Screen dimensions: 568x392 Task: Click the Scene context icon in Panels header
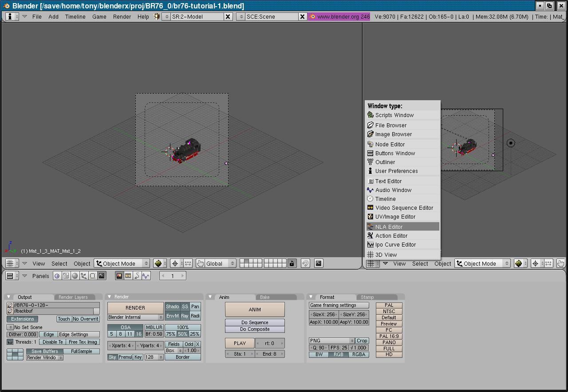pyautogui.click(x=102, y=276)
